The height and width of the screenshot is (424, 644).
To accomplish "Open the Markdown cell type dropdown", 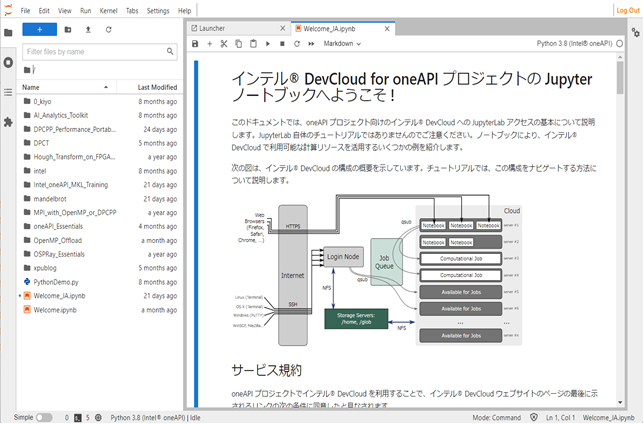I will click(342, 44).
